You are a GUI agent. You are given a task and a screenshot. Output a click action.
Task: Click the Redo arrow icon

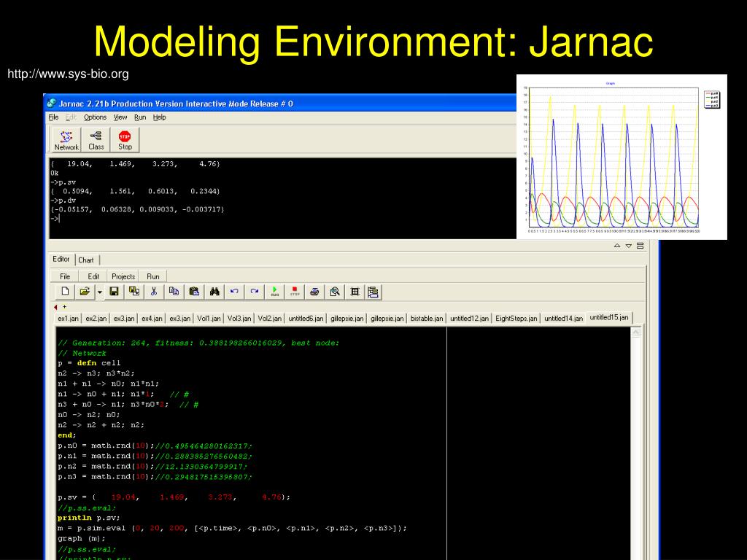(255, 292)
